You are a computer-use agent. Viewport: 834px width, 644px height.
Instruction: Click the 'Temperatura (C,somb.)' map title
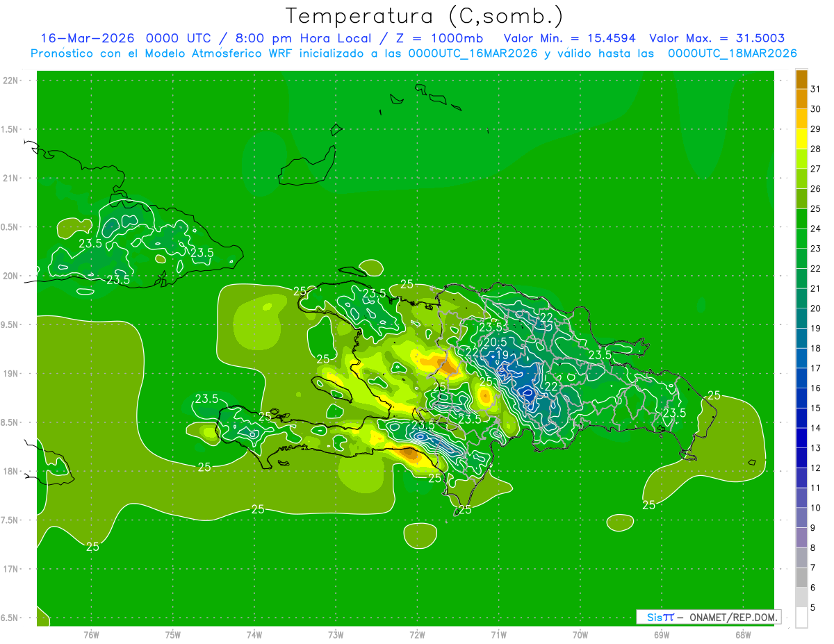(x=425, y=16)
